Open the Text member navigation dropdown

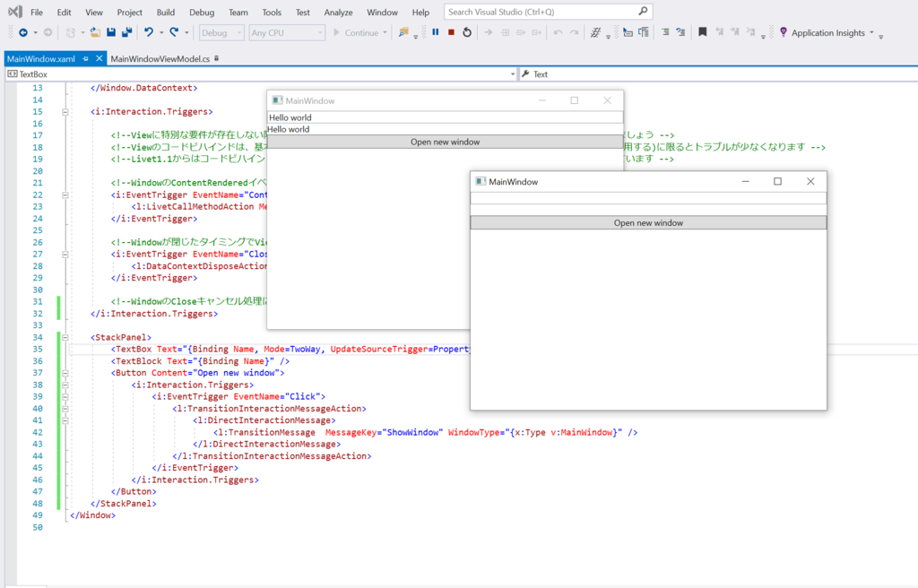(x=718, y=74)
